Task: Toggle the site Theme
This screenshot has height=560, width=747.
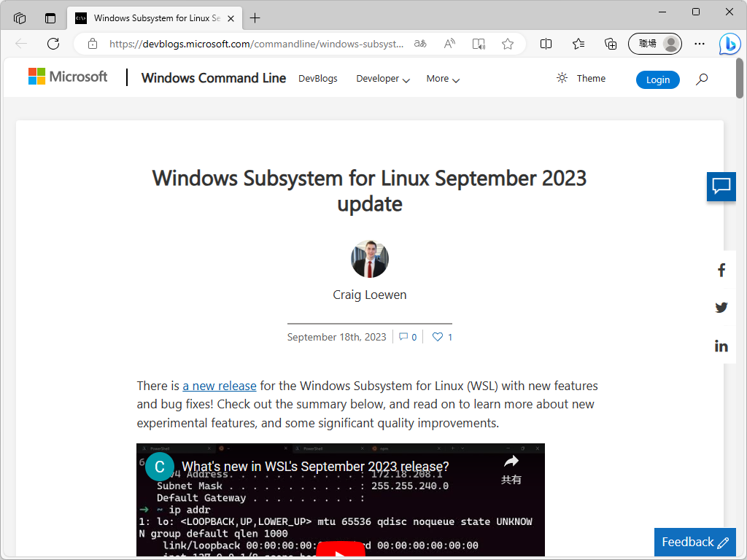Action: click(x=581, y=78)
